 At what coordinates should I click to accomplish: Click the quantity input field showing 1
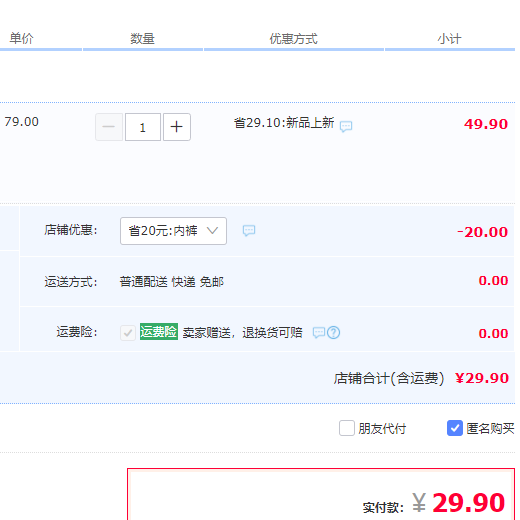coord(143,127)
